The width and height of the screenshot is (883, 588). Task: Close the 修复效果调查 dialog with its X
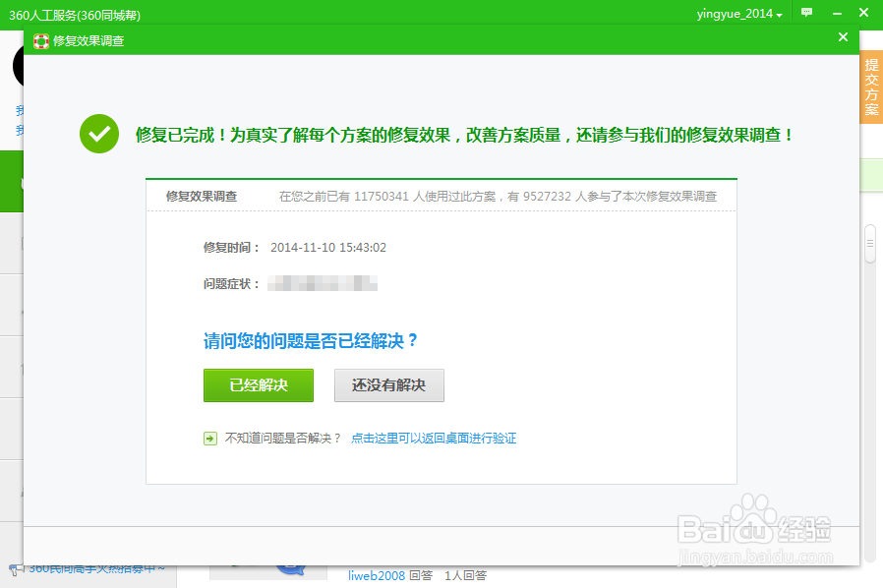tap(843, 37)
